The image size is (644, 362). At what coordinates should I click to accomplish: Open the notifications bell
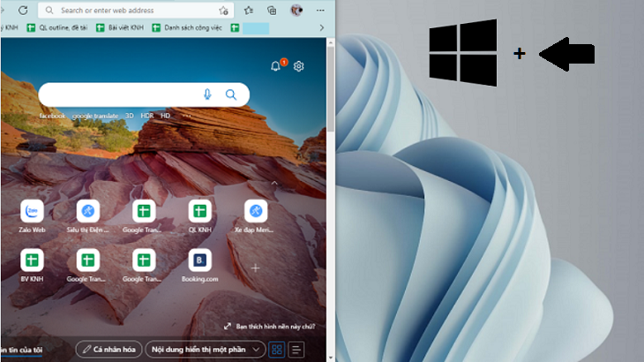[x=275, y=65]
